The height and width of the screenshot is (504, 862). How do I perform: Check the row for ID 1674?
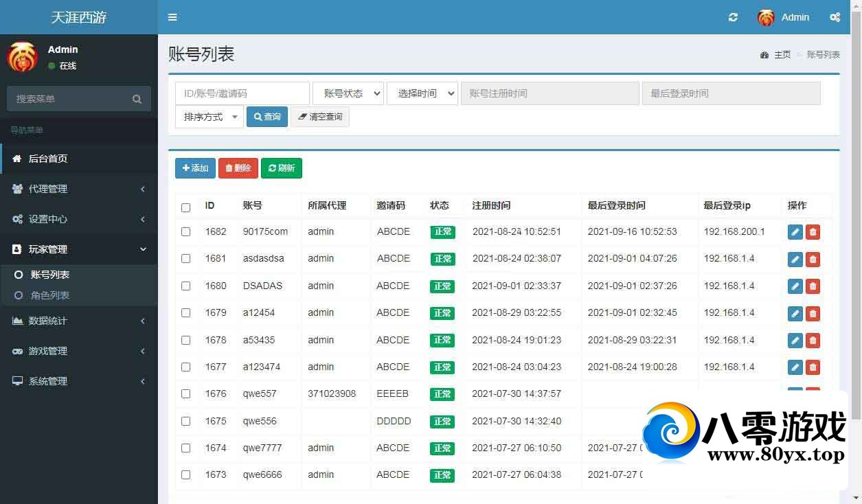(x=185, y=448)
